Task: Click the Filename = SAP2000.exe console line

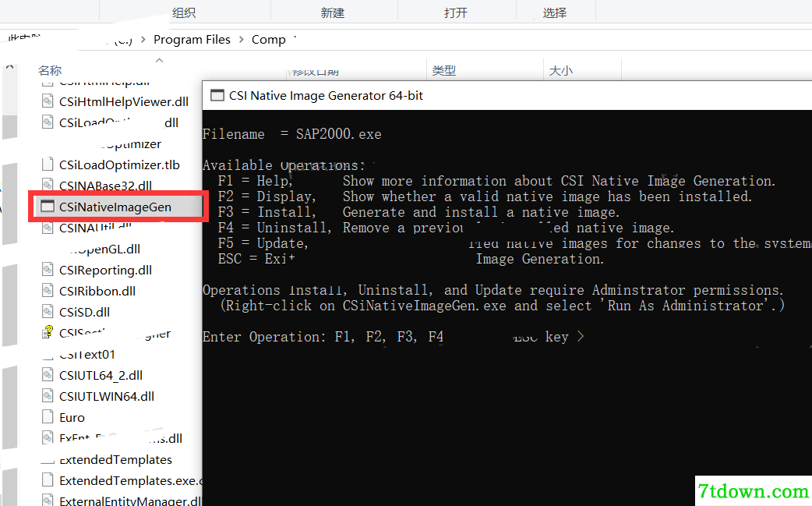Action: (292, 134)
